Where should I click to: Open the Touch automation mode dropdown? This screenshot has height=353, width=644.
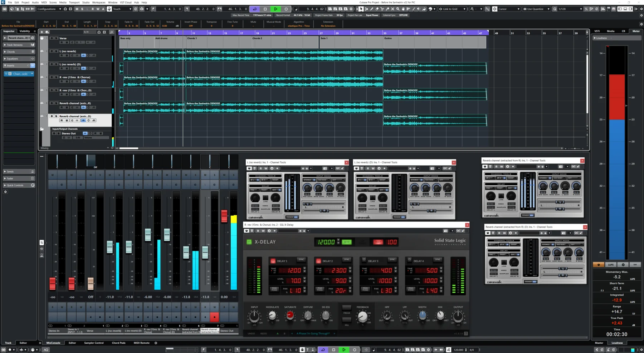(x=122, y=9)
